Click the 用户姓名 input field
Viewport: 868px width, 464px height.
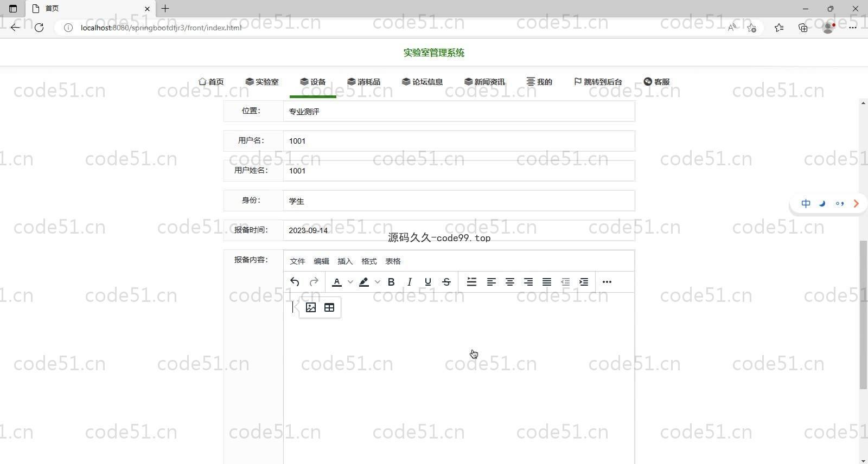459,171
